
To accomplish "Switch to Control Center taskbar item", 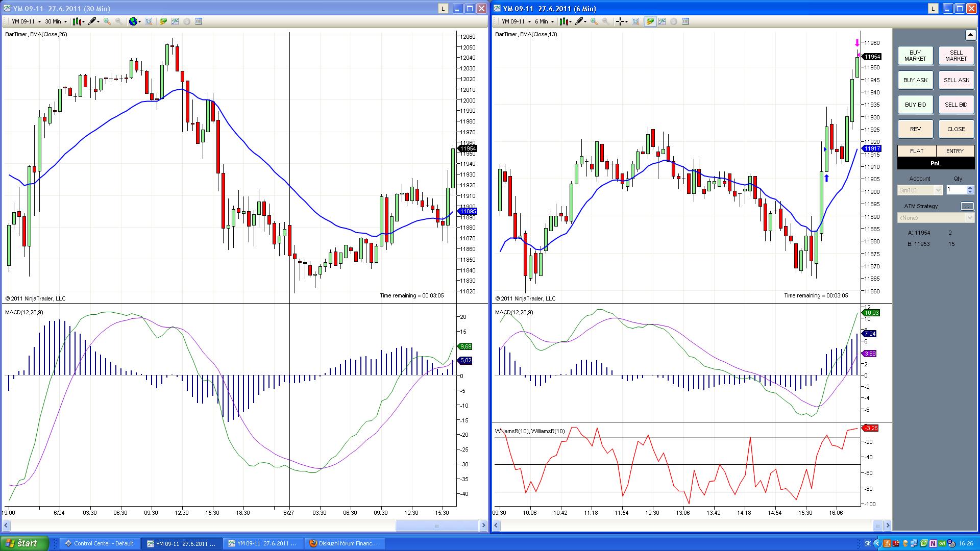I will tap(99, 543).
